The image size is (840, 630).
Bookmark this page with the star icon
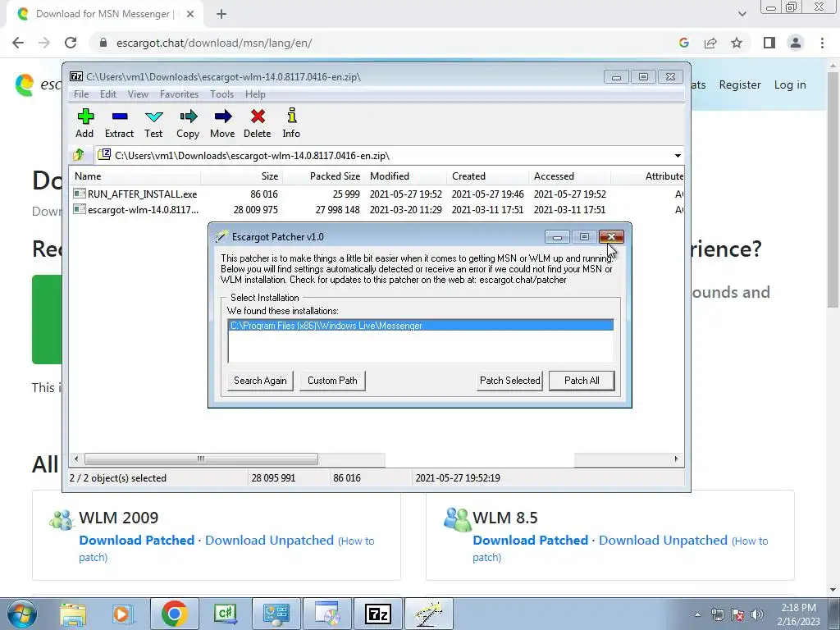tap(737, 43)
